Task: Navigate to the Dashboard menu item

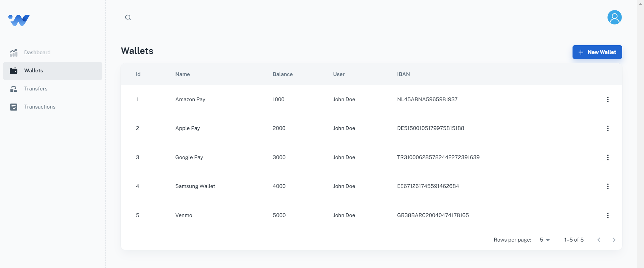Action: [x=53, y=53]
